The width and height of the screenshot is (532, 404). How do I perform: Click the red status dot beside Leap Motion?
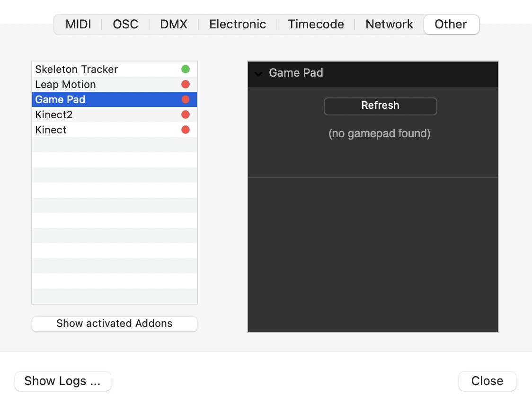click(x=186, y=84)
